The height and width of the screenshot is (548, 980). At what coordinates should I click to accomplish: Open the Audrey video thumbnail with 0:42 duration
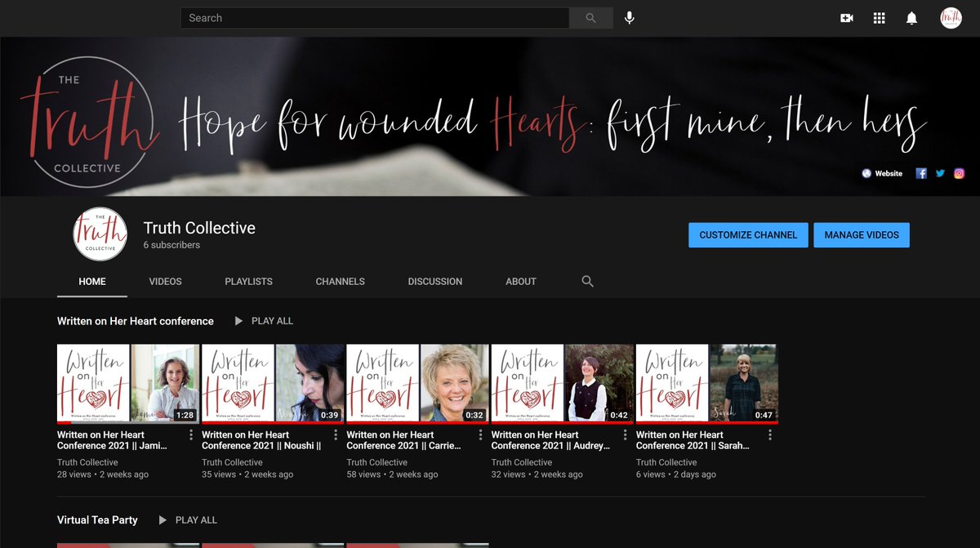(562, 384)
